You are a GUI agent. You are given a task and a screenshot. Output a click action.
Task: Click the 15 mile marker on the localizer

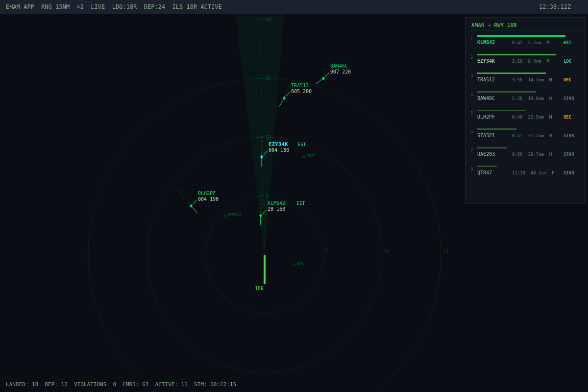[x=268, y=78]
